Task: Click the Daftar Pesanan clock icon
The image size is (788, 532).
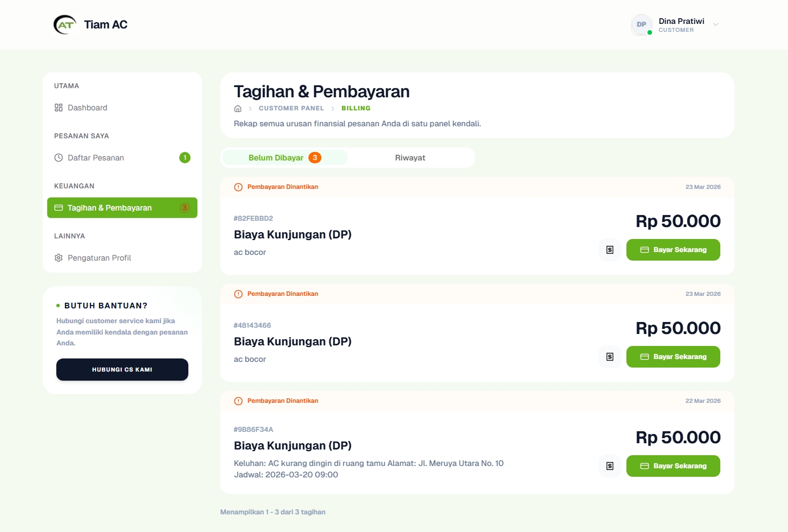Action: point(59,158)
